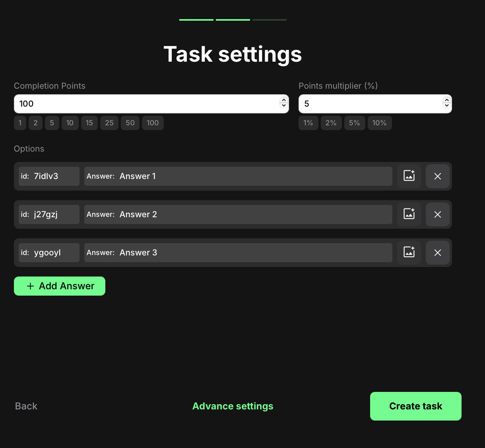Go Back to the previous step
The width and height of the screenshot is (485, 448).
[x=26, y=406]
